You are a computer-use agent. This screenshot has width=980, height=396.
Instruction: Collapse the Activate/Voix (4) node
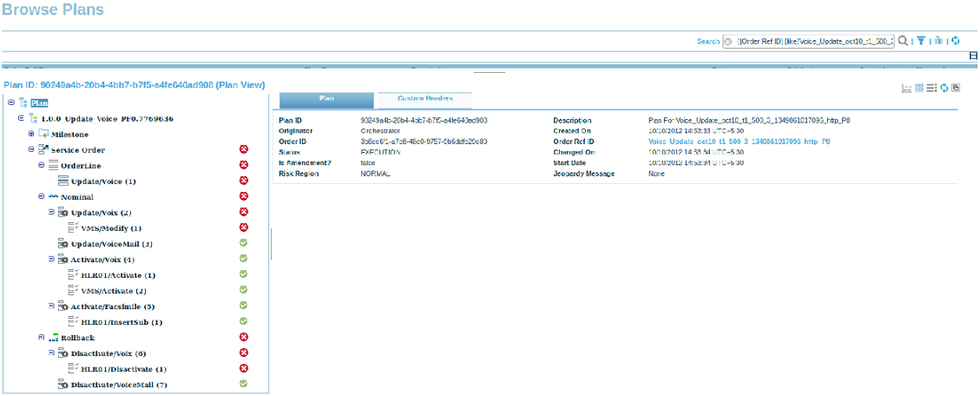(51, 259)
